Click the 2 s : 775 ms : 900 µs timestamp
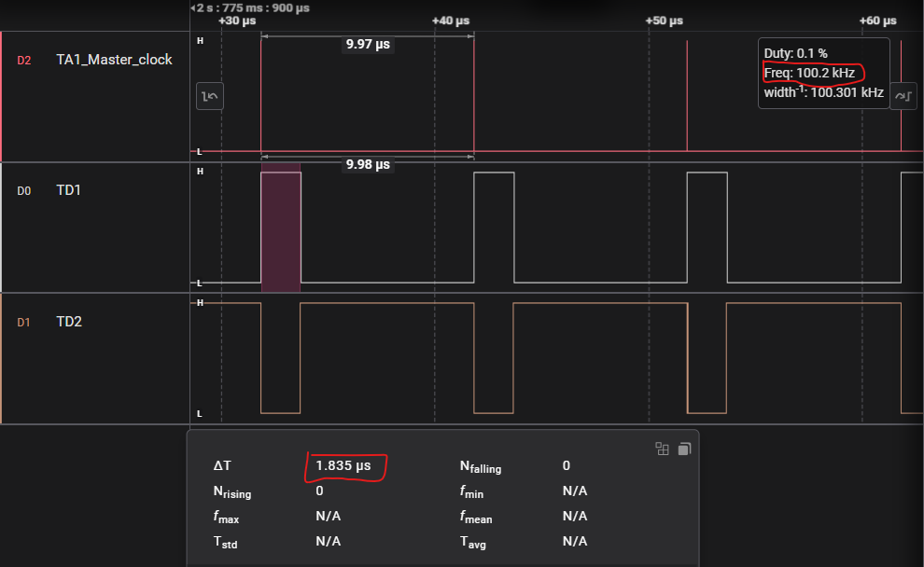Viewport: 924px width, 567px height. (x=253, y=7)
